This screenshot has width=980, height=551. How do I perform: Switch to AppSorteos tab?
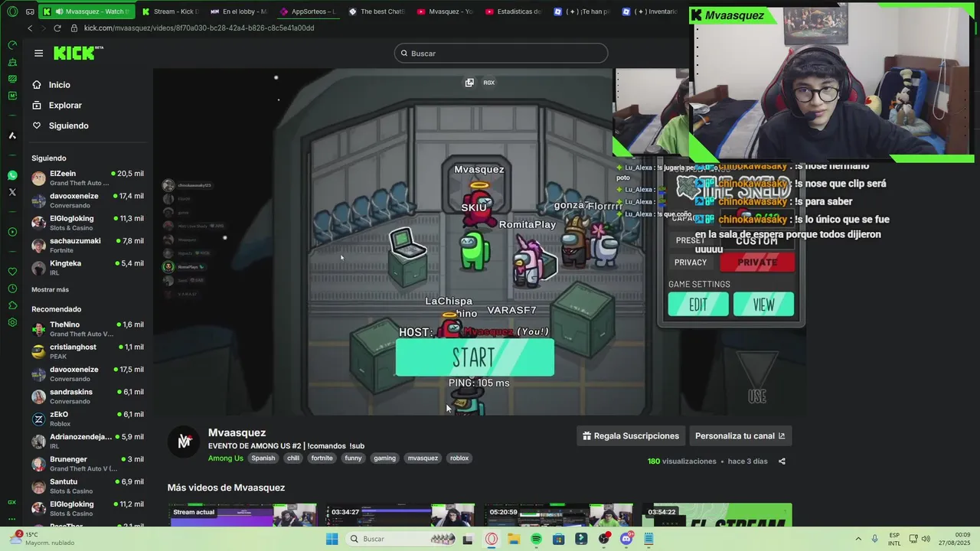(307, 11)
